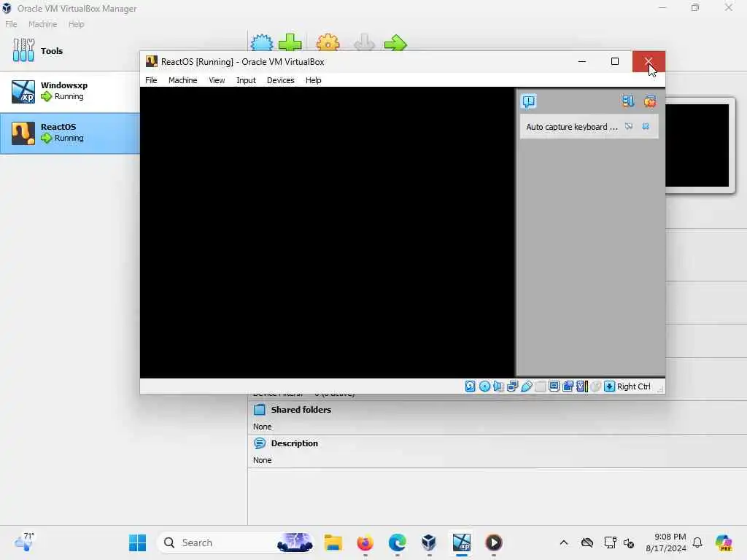
Task: Toggle the notification center speech bubble icon
Action: coord(529,101)
